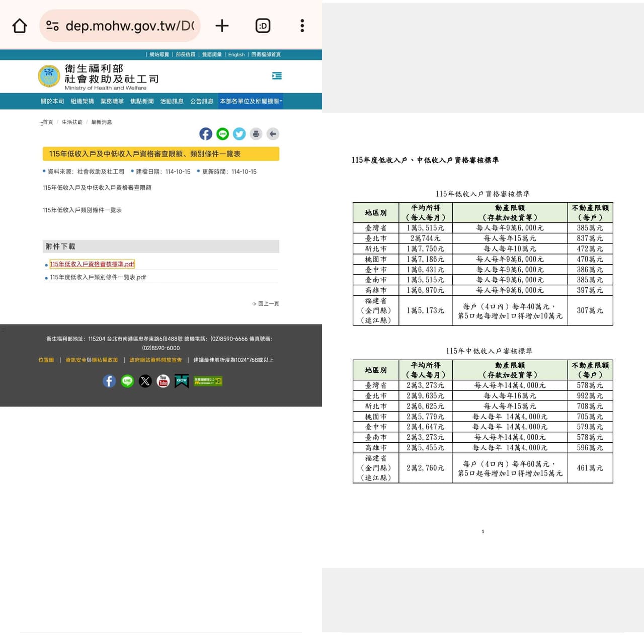The image size is (644, 644).
Task: Open the tab switcher icon
Action: [263, 26]
